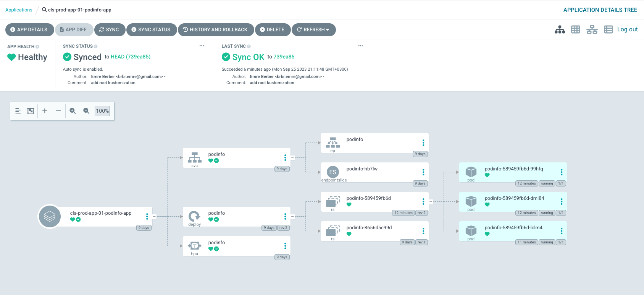Click the 100% zoom level field
This screenshot has width=644, height=295.
tap(102, 111)
